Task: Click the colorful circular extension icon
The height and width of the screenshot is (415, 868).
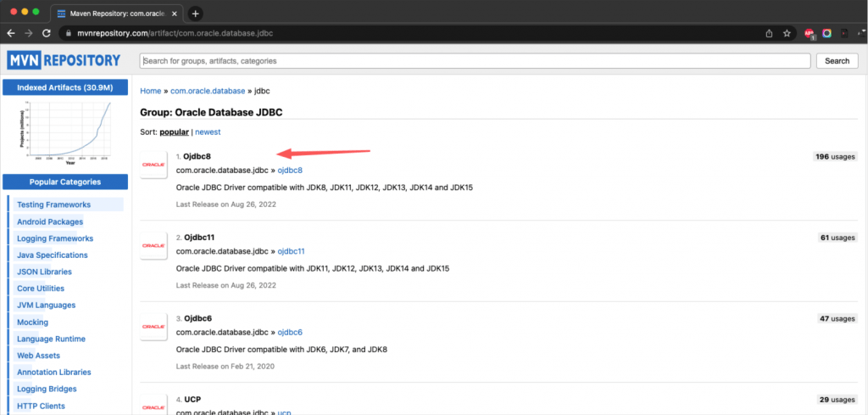Action: pyautogui.click(x=826, y=33)
